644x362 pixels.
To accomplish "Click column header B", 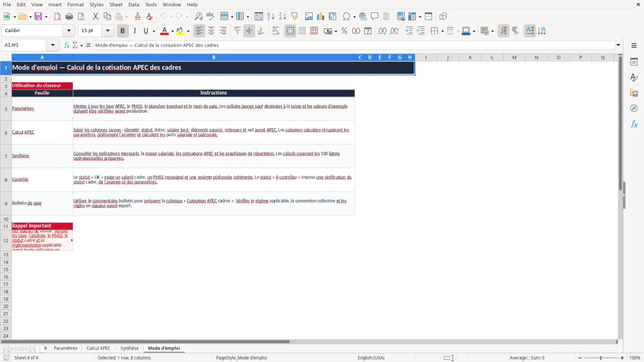I will [214, 57].
